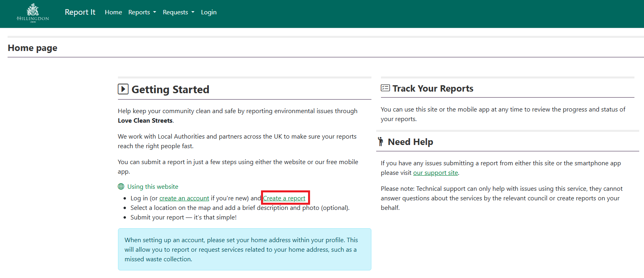Expand the Reports dropdown menu
Image resolution: width=644 pixels, height=278 pixels.
(142, 12)
